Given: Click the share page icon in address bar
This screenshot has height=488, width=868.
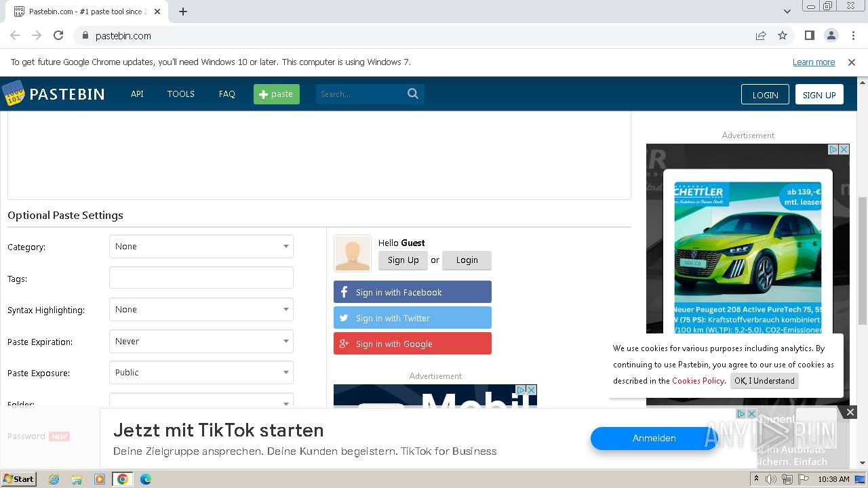Looking at the screenshot, I should click(x=761, y=35).
